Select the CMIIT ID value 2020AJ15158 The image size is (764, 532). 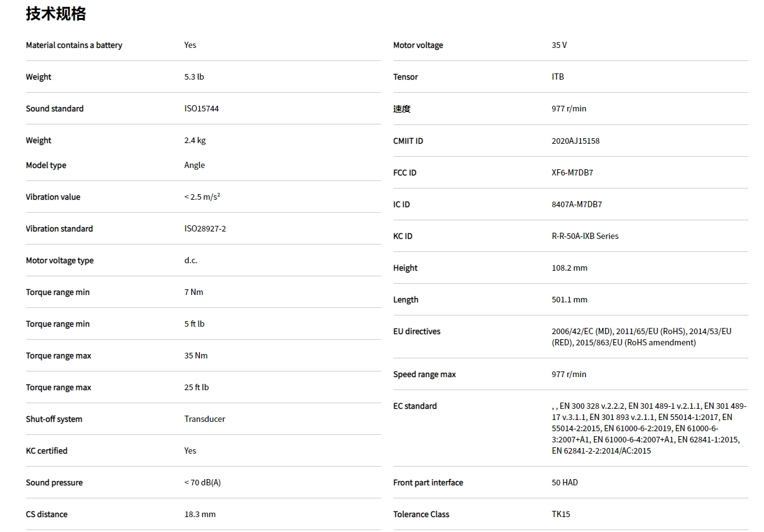(575, 141)
